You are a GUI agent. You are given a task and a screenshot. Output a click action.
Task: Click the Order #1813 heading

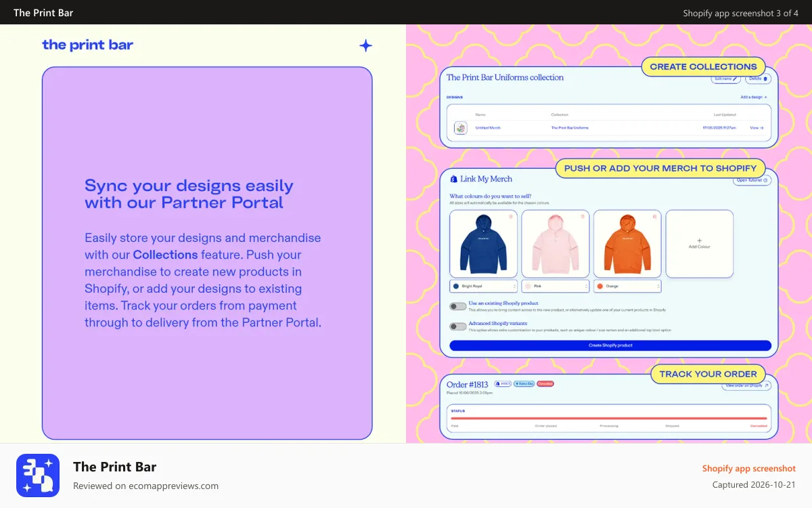coord(468,385)
